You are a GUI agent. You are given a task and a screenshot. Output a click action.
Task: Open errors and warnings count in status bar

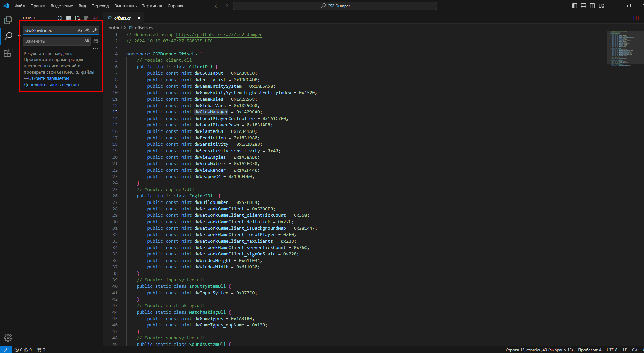tap(23, 350)
